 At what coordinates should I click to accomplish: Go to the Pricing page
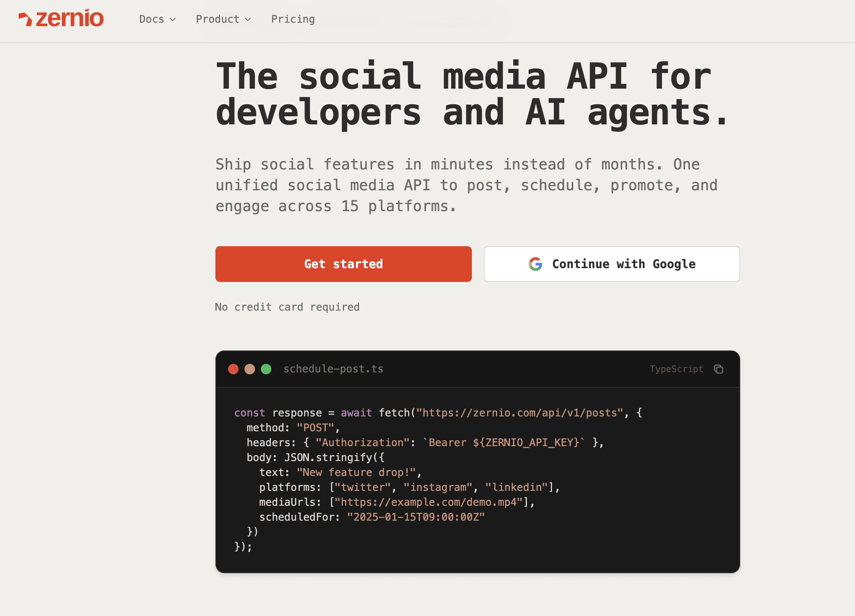pyautogui.click(x=293, y=19)
